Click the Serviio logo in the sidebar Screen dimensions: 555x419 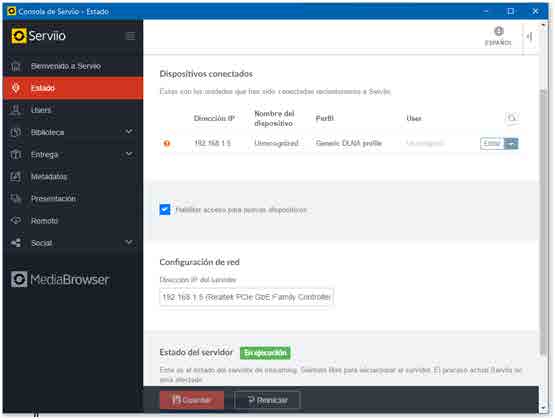coord(38,36)
